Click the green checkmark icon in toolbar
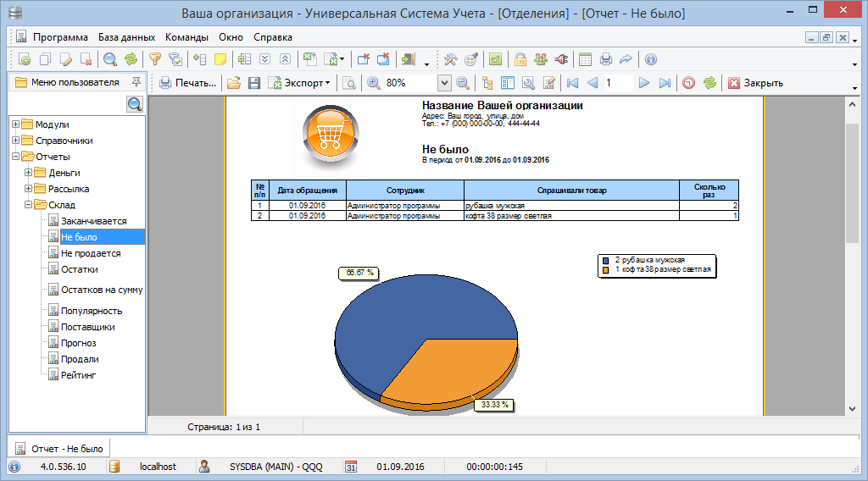This screenshot has width=868, height=481. (x=495, y=59)
